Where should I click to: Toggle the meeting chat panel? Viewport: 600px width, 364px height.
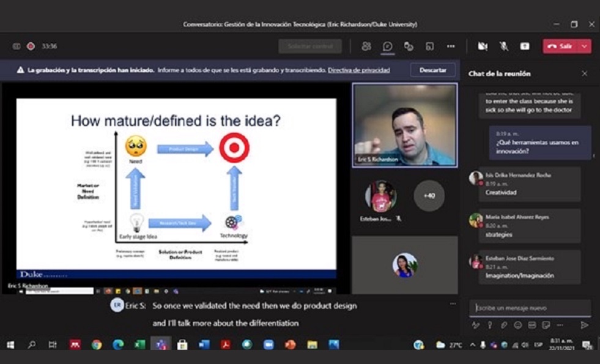click(x=388, y=46)
